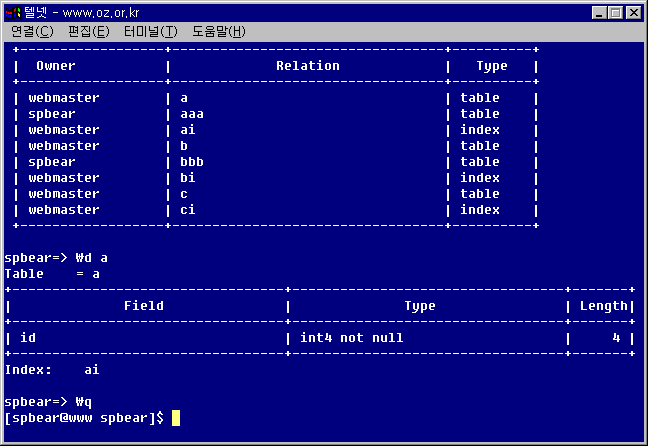Click the Field column header
648x446 pixels.
(144, 306)
